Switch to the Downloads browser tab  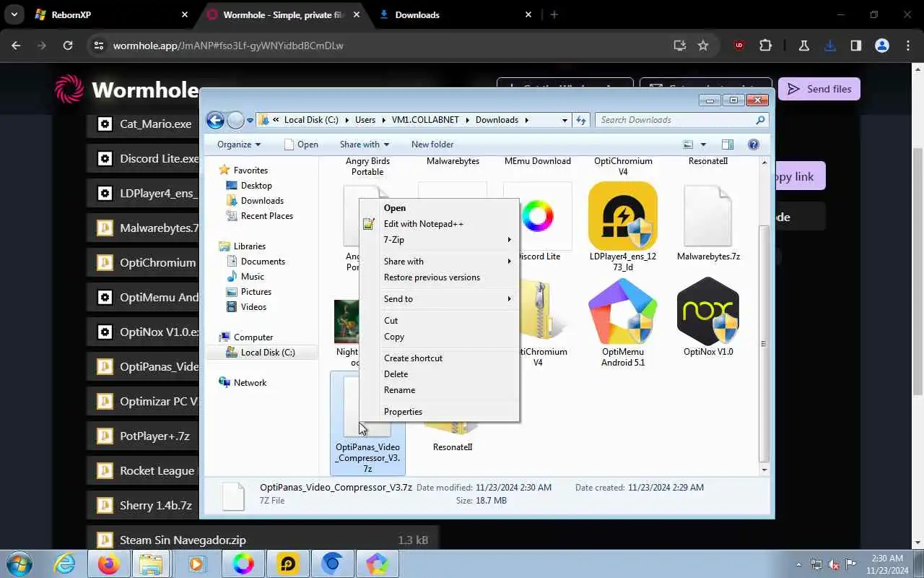(455, 14)
